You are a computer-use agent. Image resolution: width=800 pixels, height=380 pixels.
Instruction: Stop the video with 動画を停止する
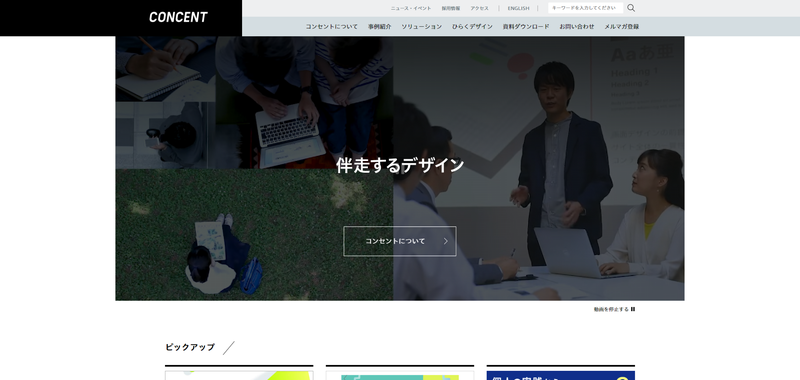click(x=614, y=309)
